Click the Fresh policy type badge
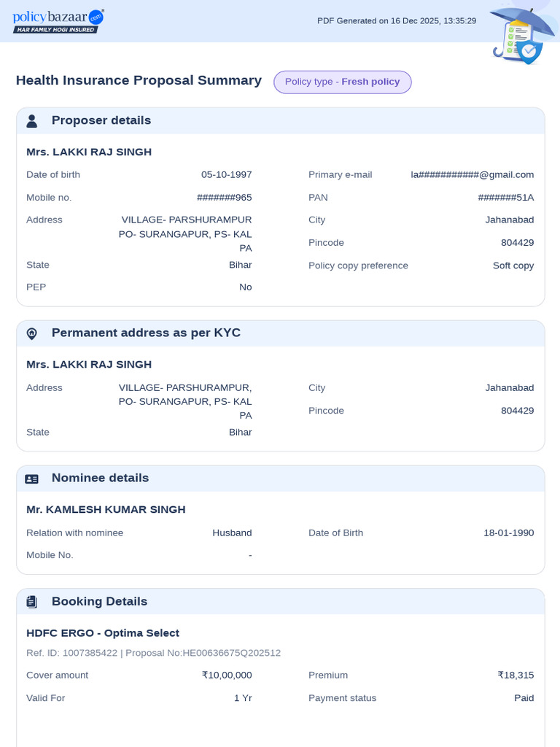Viewport: 560px width, 747px height. pos(343,82)
